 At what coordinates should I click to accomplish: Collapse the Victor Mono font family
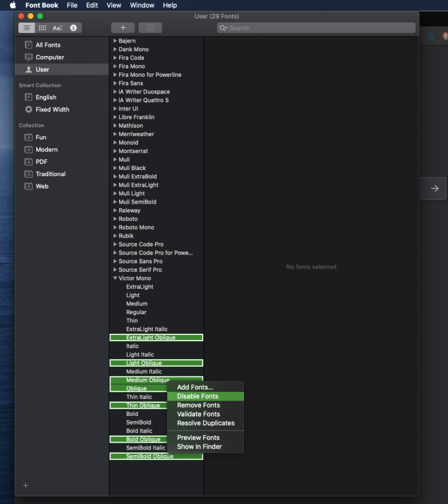click(115, 278)
